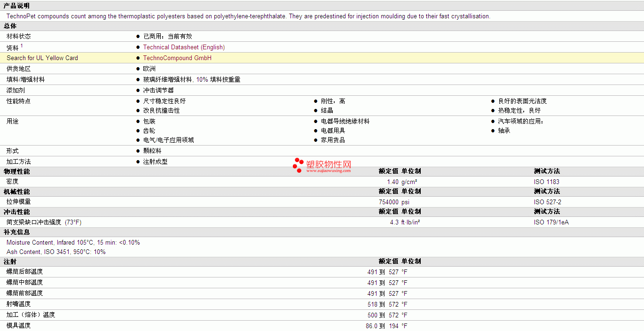Select the 500 到 572 °F melt temperature range
644x331 pixels.
click(x=387, y=315)
